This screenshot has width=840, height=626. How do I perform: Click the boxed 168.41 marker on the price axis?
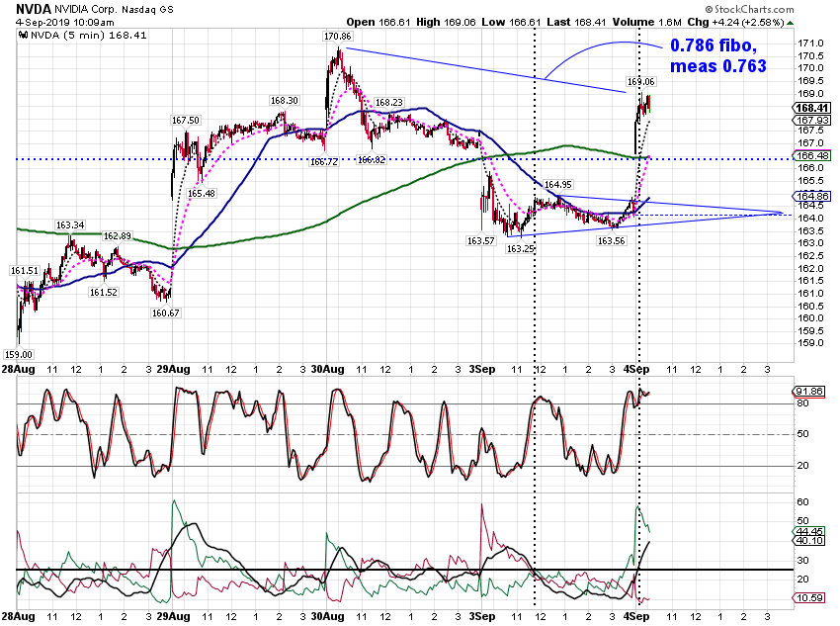pos(811,108)
